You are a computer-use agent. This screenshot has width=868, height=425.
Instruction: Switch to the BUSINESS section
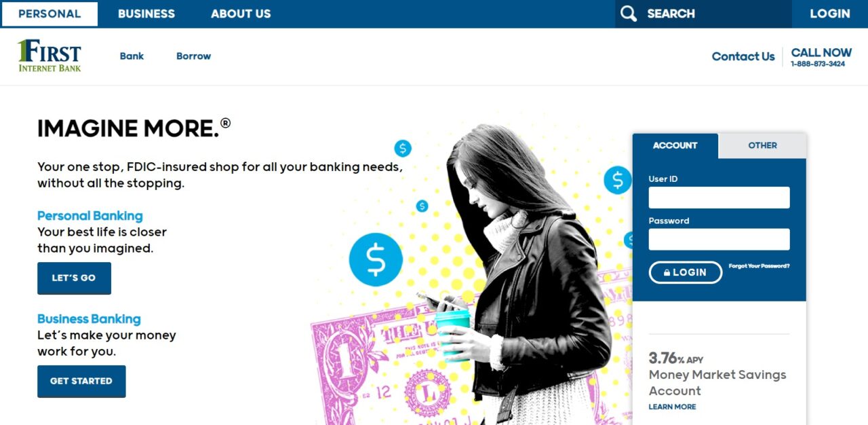click(146, 14)
